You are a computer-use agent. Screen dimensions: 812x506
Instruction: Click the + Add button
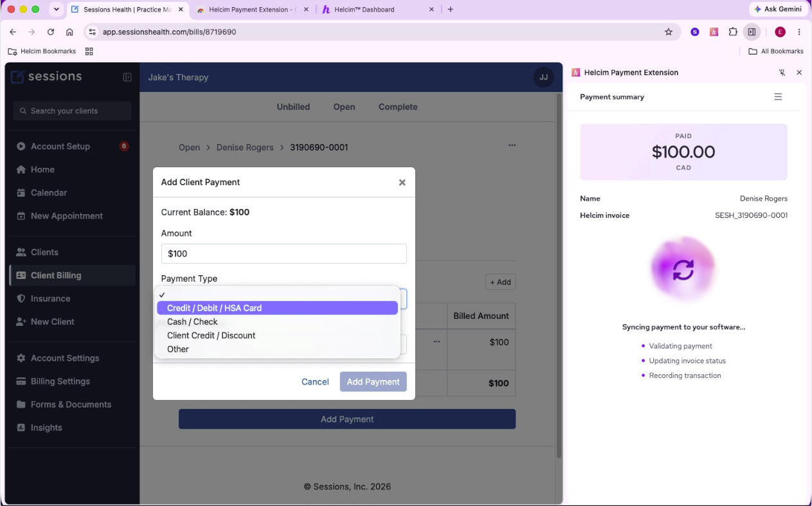tap(500, 282)
